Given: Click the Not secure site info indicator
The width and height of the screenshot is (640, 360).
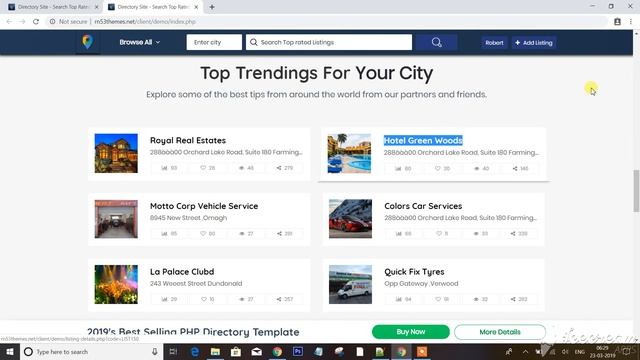Looking at the screenshot, I should [x=69, y=22].
